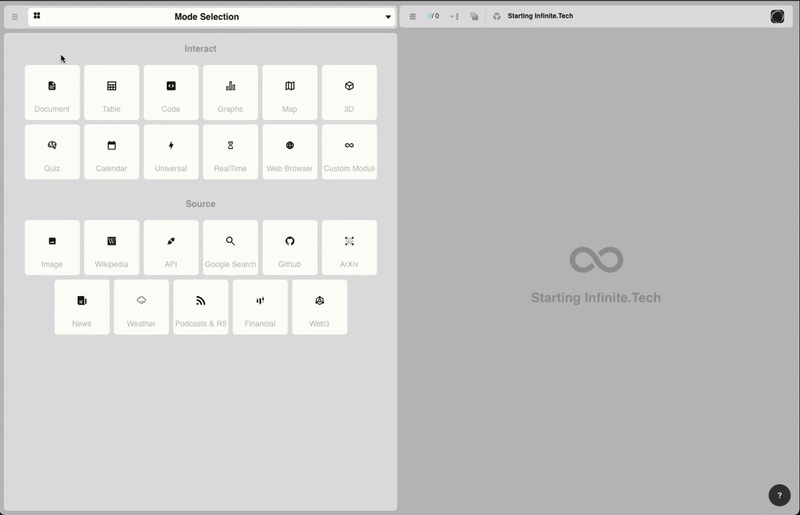The width and height of the screenshot is (800, 515).
Task: Open the News source tile
Action: tap(82, 307)
